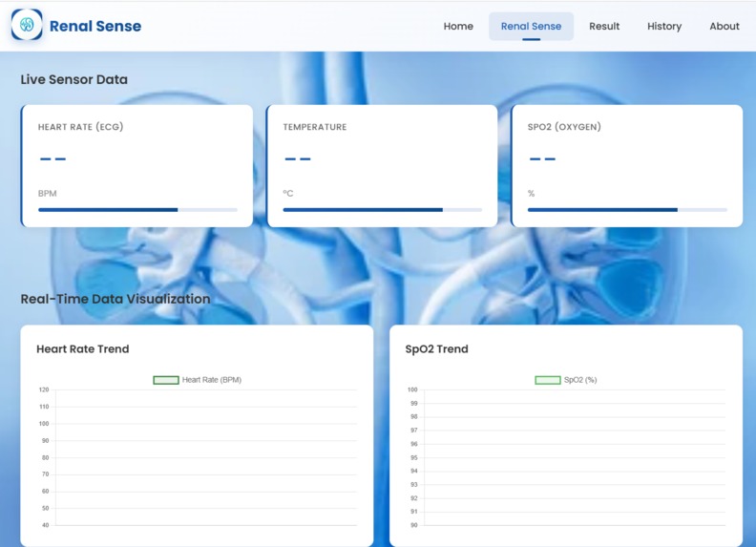Click the 60 axis label on heart rate chart

pyautogui.click(x=45, y=491)
